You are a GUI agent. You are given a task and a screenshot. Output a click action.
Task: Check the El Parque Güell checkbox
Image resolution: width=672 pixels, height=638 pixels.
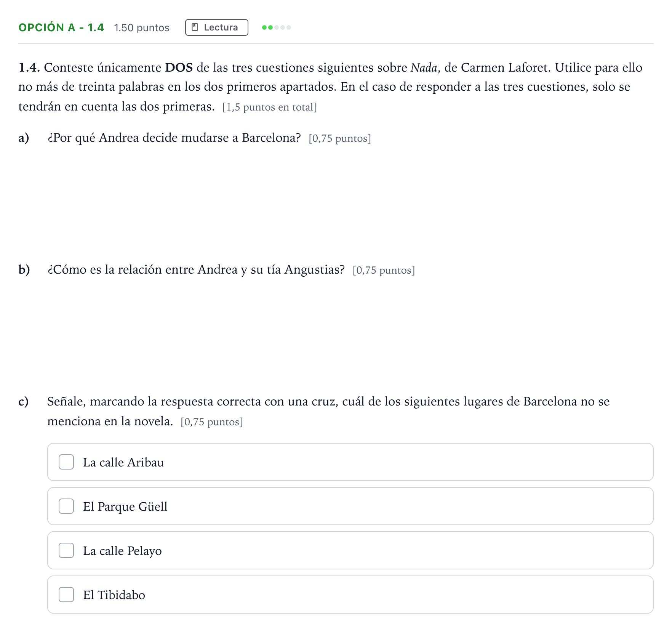click(66, 506)
